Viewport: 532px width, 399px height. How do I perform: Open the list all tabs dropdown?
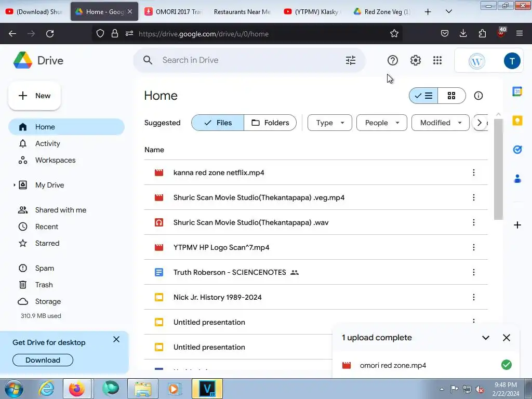point(448,11)
